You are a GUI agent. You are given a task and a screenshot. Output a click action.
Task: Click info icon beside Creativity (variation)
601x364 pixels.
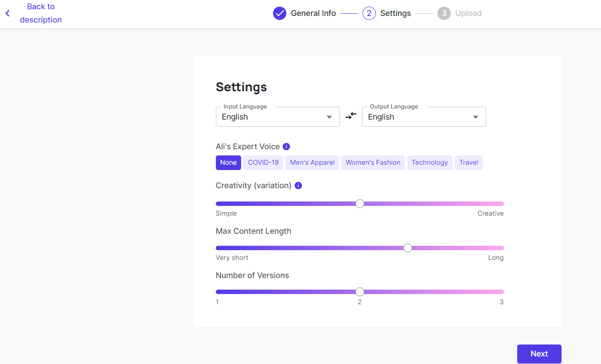[298, 186]
